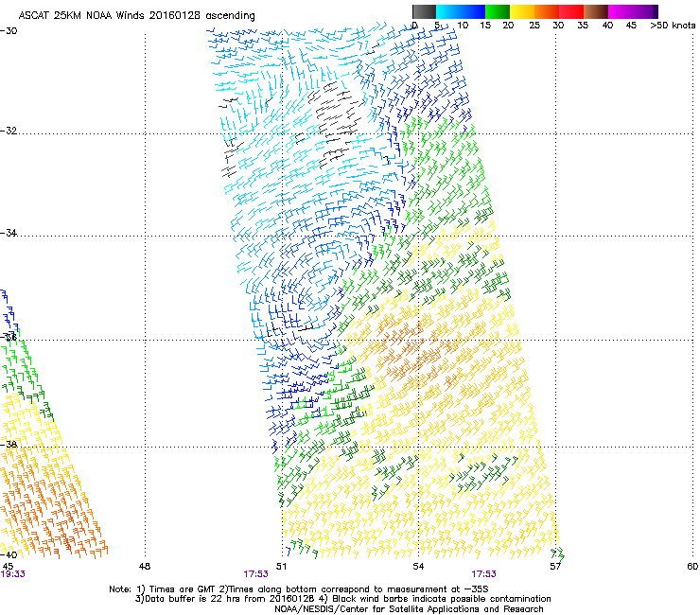Click the '>50 knots' legend label
Image resolution: width=700 pixels, height=615 pixels.
tap(673, 26)
